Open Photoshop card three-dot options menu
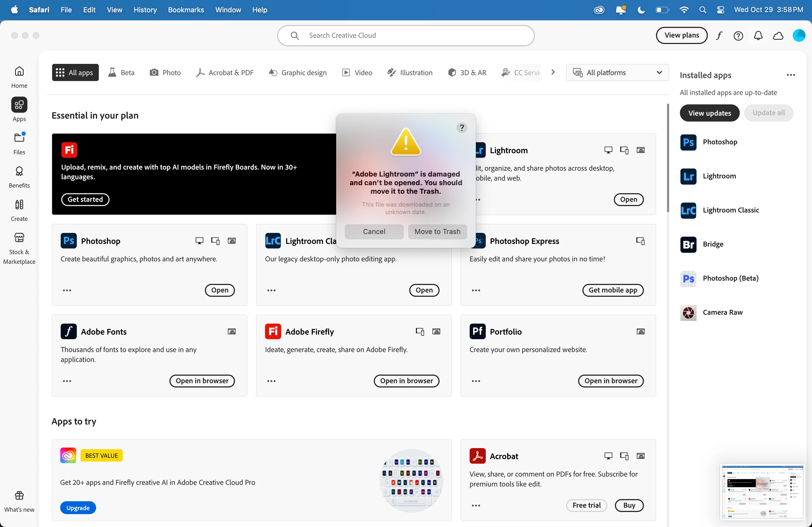 [x=67, y=290]
